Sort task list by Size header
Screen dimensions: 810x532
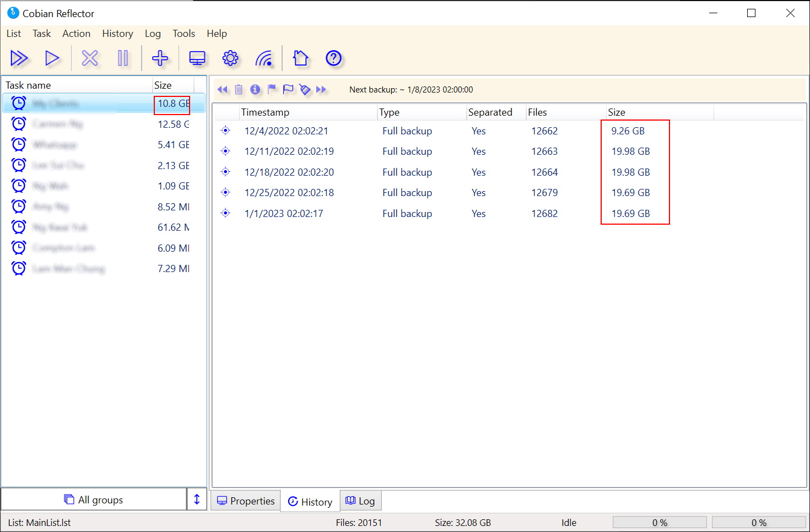(173, 85)
